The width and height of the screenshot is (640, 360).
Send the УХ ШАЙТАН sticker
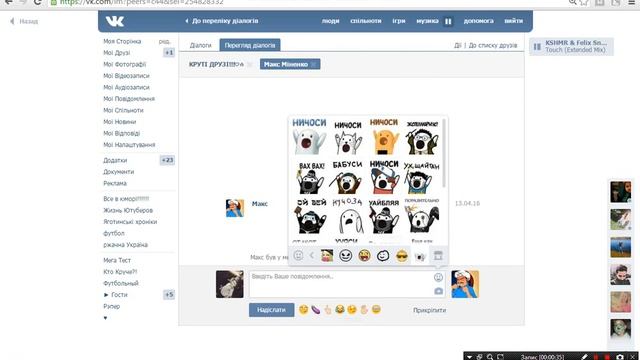coord(421,177)
